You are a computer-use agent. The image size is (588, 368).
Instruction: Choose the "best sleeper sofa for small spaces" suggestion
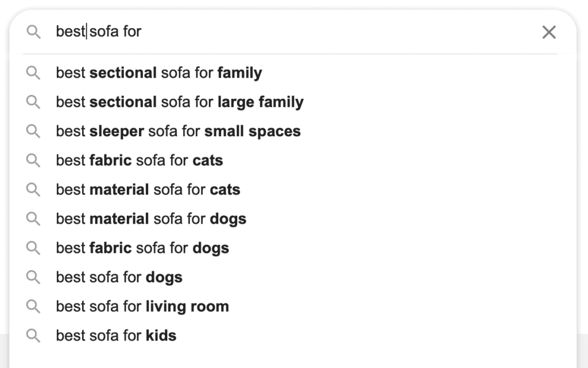point(178,131)
